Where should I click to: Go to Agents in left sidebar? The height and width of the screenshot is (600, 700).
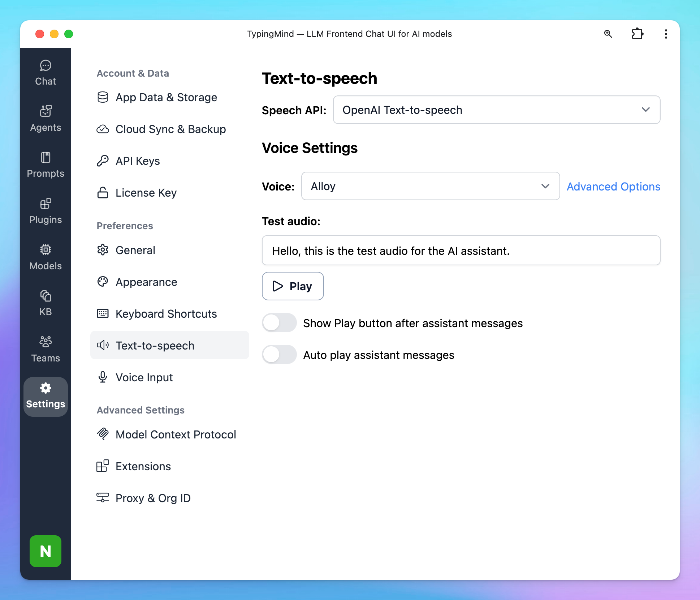(46, 119)
